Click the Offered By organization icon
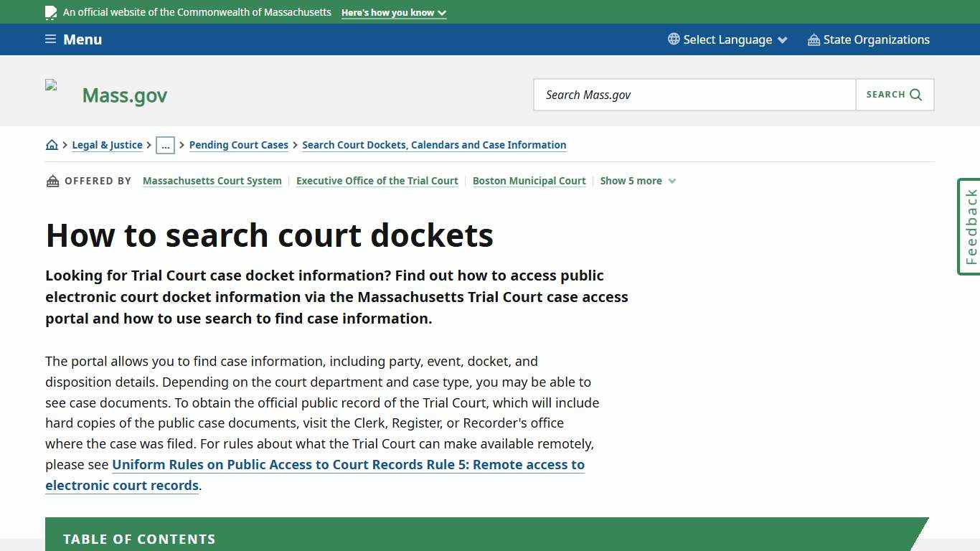This screenshot has height=551, width=980. coord(52,180)
